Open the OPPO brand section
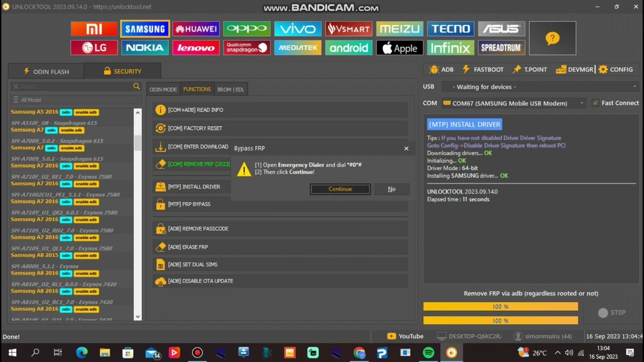 (247, 29)
